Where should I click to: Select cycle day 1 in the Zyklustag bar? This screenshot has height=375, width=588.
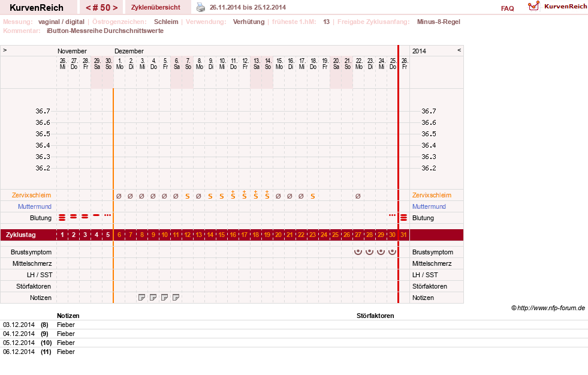tap(62, 235)
